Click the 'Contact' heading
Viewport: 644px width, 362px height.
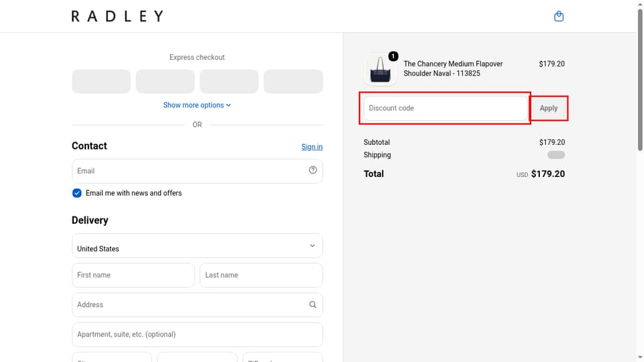[89, 145]
